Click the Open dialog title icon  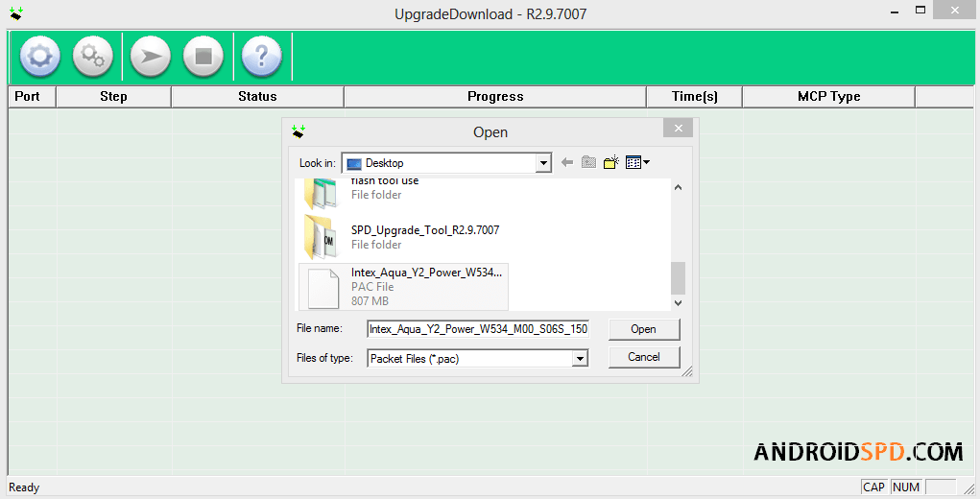click(299, 131)
